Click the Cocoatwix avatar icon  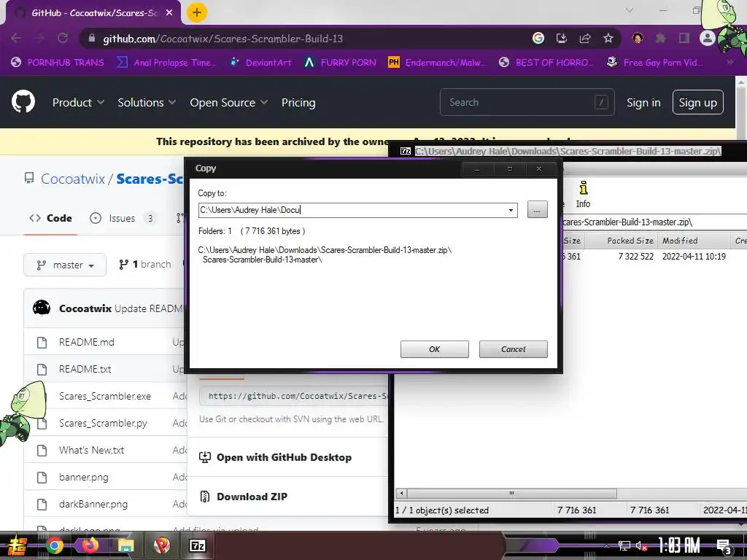pos(42,308)
